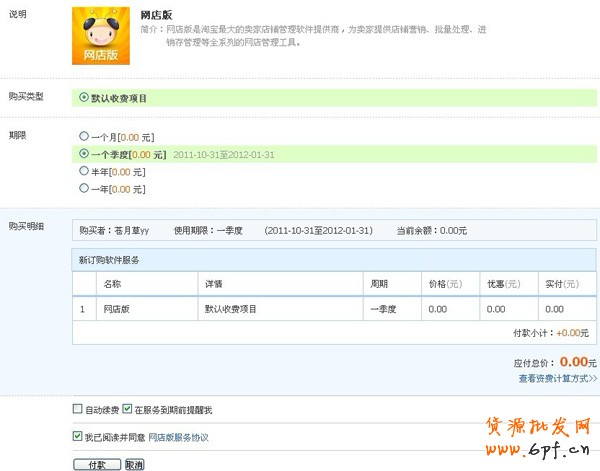Choose the 一年 subscription period
Image resolution: width=600 pixels, height=471 pixels.
click(x=83, y=189)
